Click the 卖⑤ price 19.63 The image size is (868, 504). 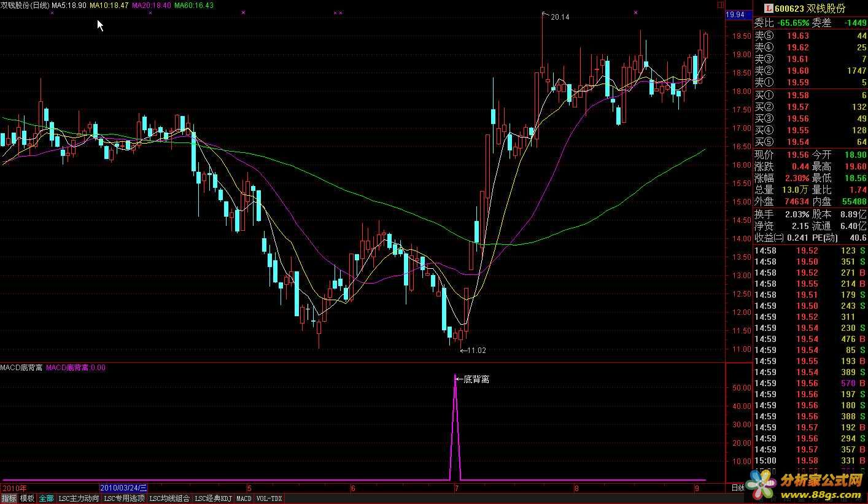pyautogui.click(x=798, y=36)
